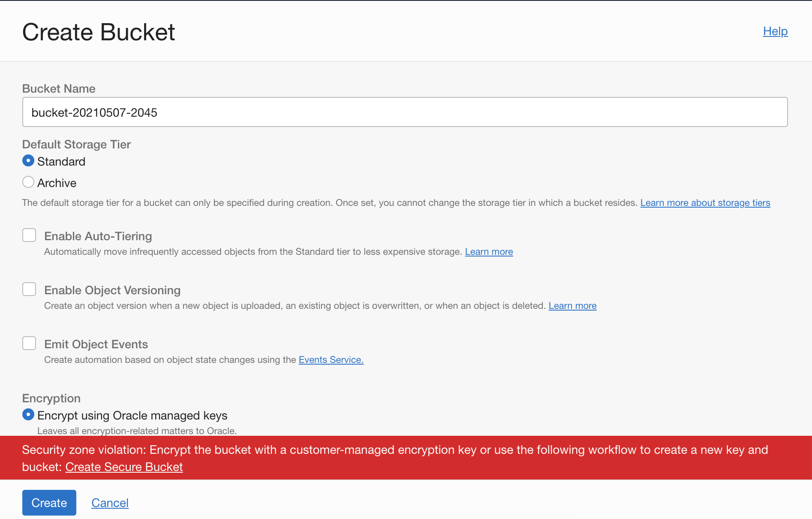Check Enable Object Versioning
Screen dimensions: 812x519
pos(29,289)
